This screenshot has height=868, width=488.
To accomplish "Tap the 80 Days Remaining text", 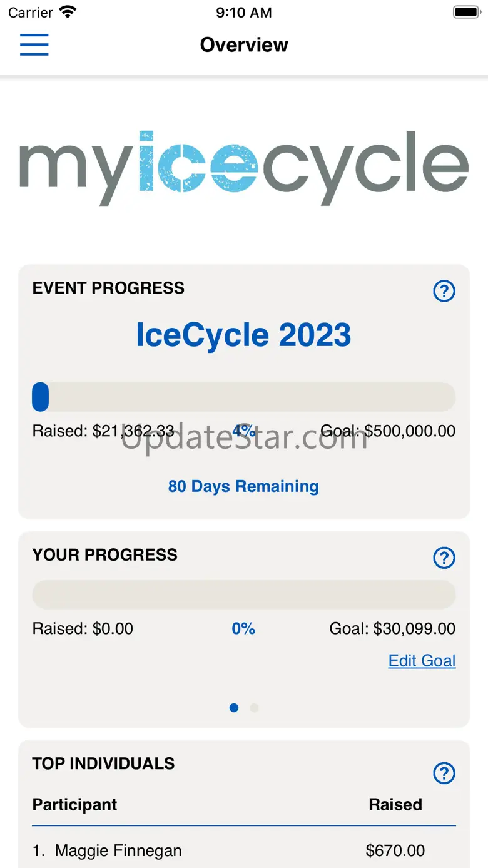I will coord(244,486).
